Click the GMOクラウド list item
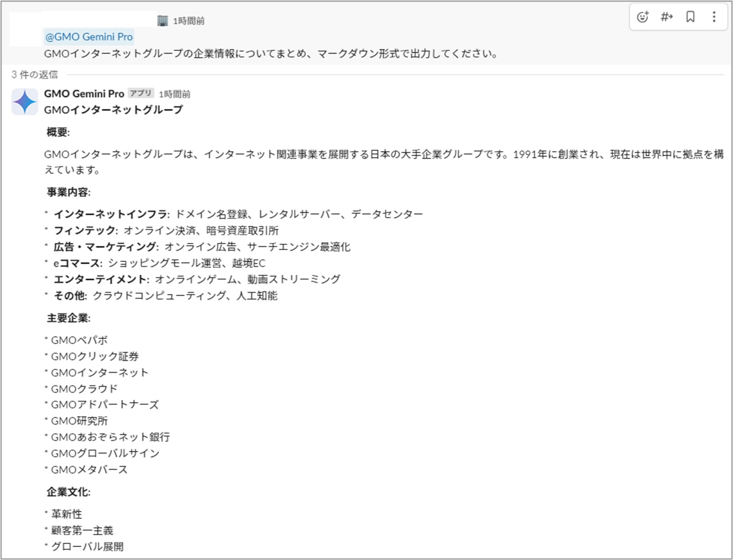The image size is (733, 560). (81, 389)
